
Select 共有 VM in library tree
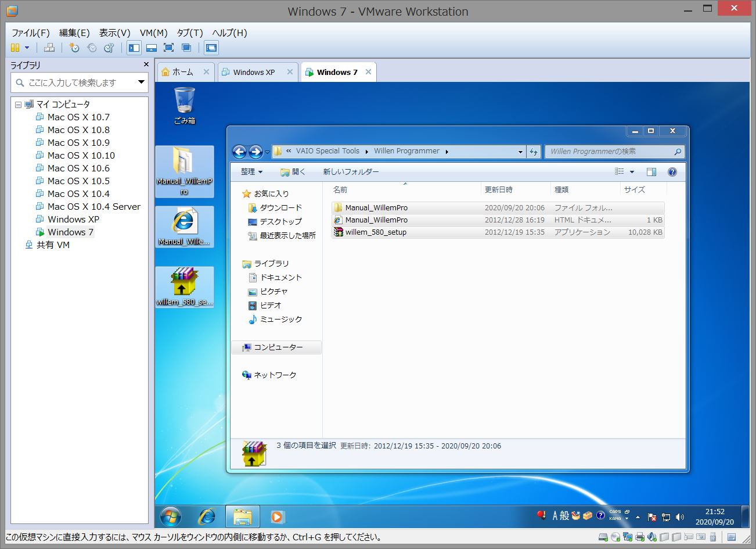[x=53, y=245]
